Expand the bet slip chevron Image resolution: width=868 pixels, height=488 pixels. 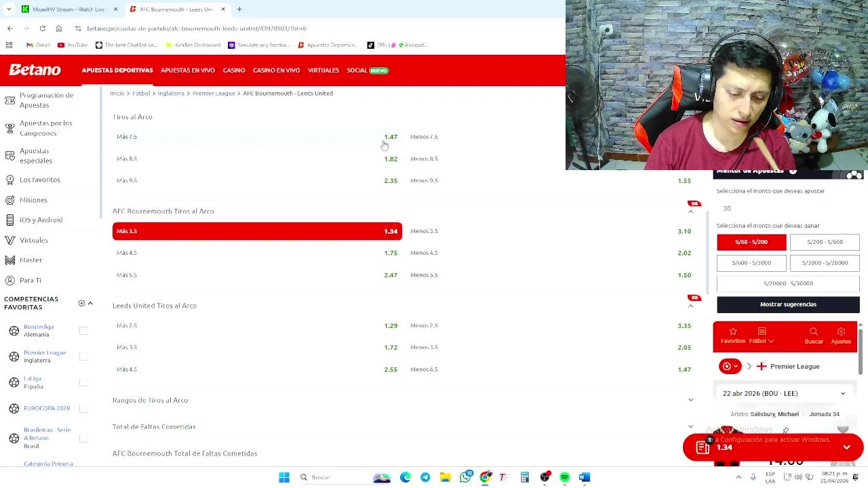[x=846, y=447]
